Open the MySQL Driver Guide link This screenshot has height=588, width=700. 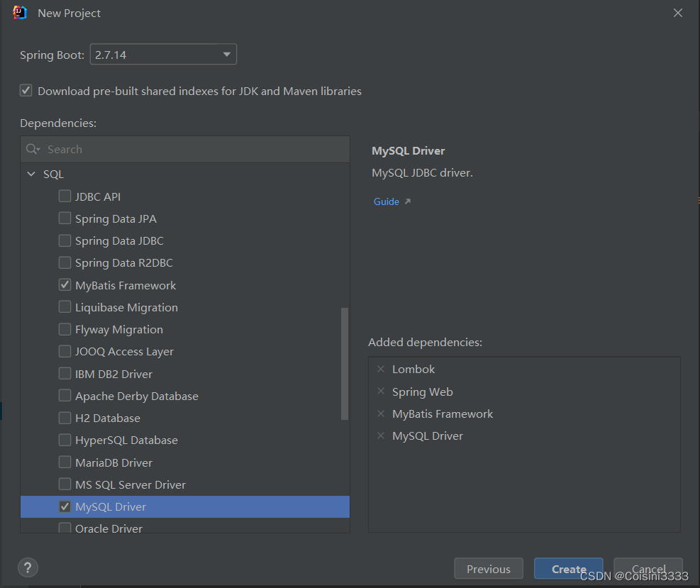click(385, 201)
